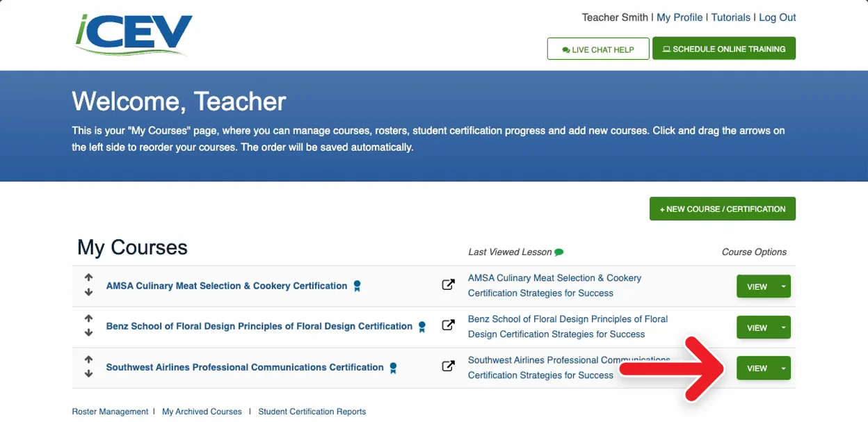Click the iCEV logo
The image size is (868, 422).
point(134,34)
